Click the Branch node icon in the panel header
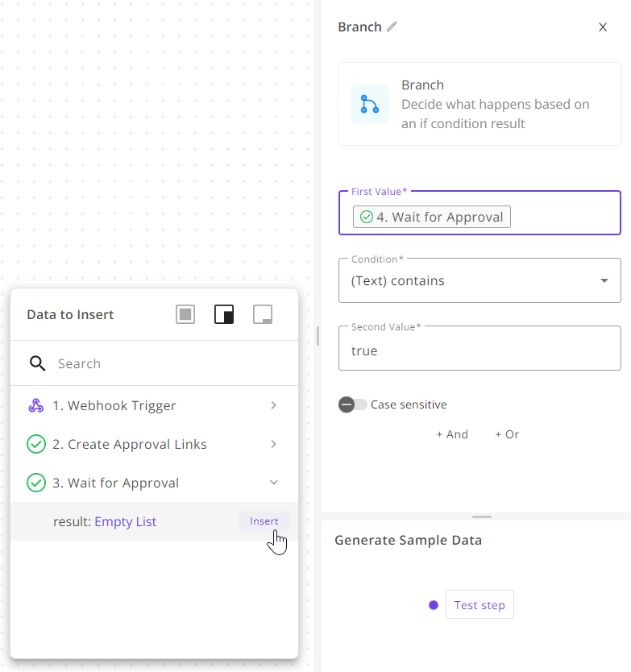Screen dimensions: 631x672 click(369, 104)
